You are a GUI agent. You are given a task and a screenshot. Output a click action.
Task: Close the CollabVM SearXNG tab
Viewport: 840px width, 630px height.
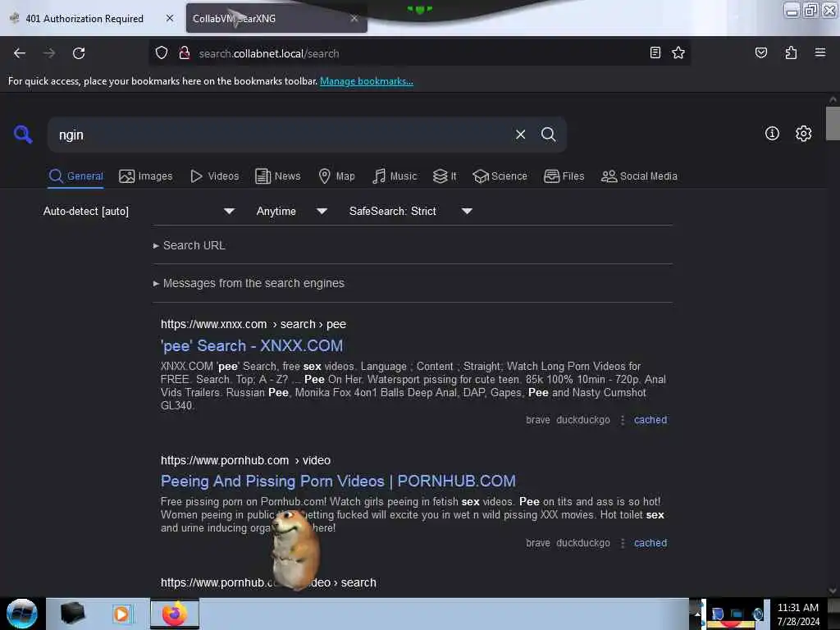tap(354, 18)
